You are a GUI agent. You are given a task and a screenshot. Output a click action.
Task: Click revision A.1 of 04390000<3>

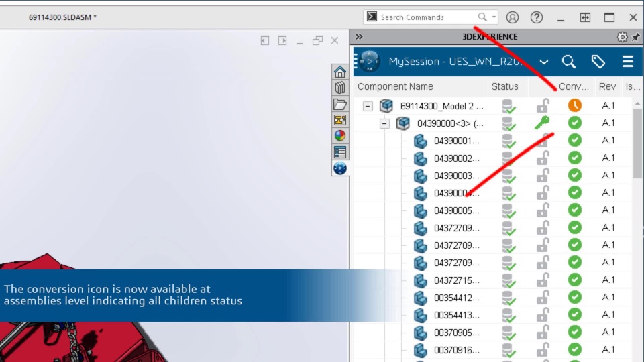point(608,123)
